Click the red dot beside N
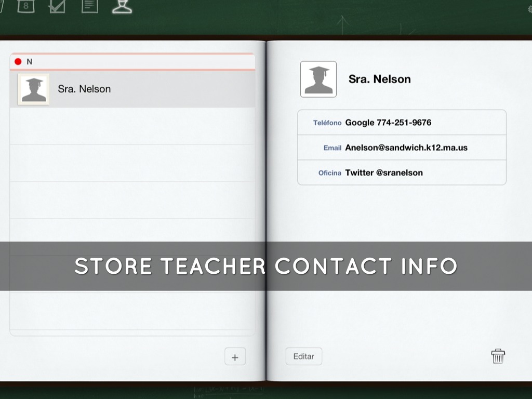Image resolution: width=532 pixels, height=399 pixels. pos(18,62)
